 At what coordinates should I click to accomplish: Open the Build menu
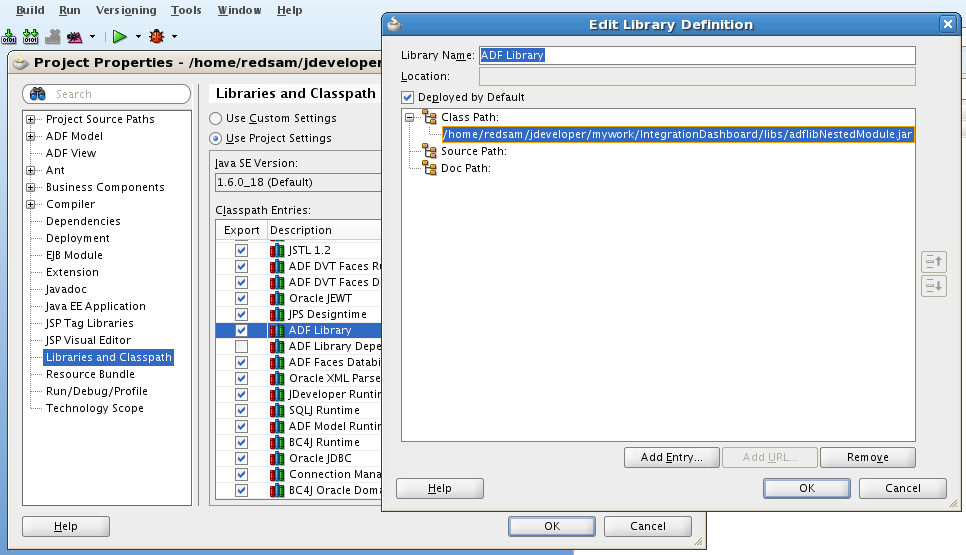pyautogui.click(x=30, y=10)
